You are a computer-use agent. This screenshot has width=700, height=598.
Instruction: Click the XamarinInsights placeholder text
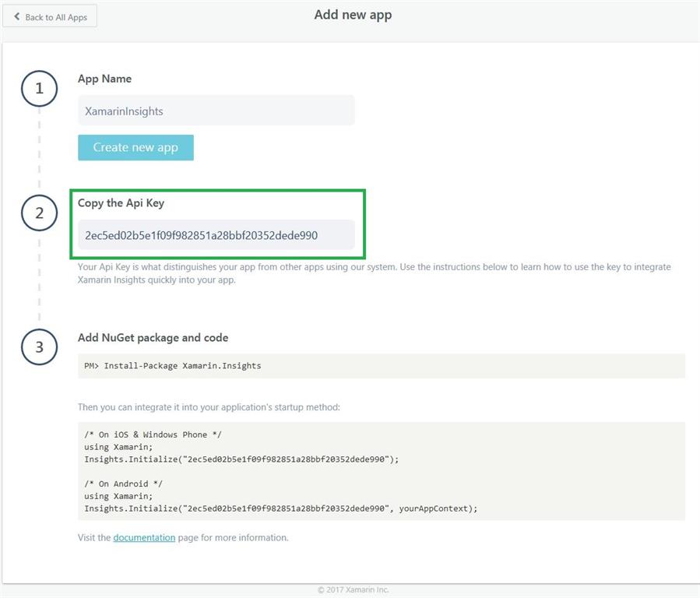tap(125, 111)
